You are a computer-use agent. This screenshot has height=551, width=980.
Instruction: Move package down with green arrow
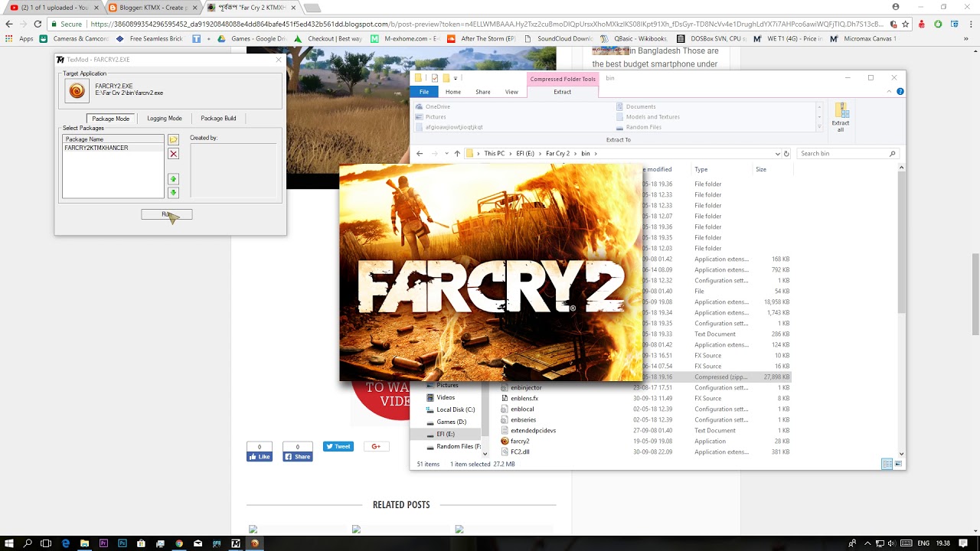(173, 193)
